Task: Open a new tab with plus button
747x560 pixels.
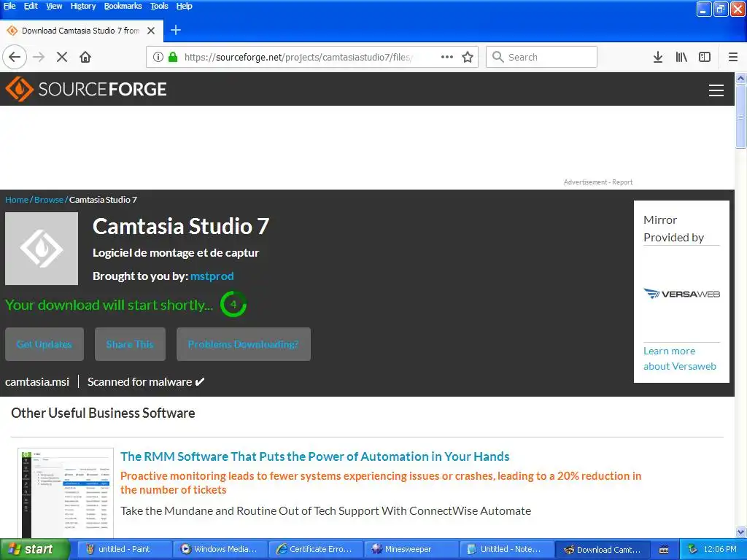Action: pos(176,30)
